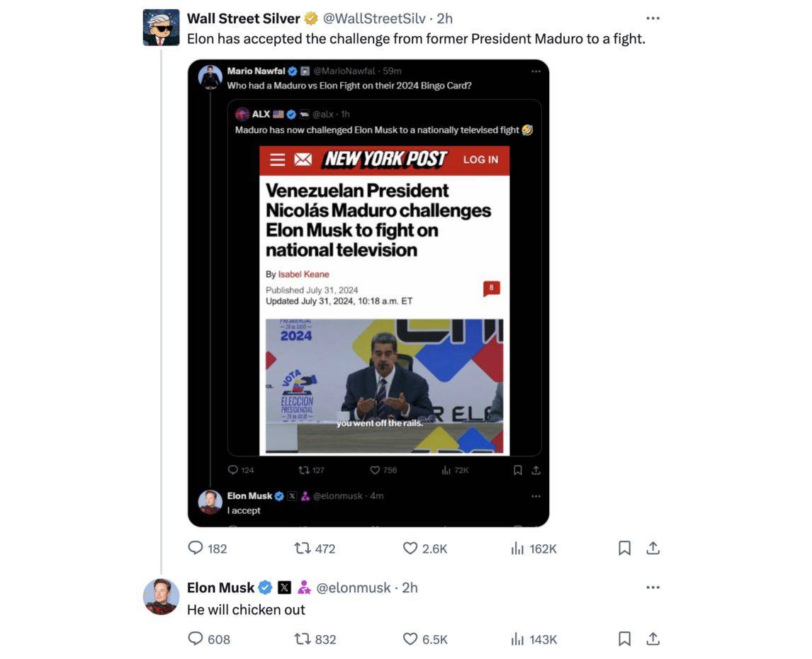Open Wall Street Silver's profile name link
812x659 pixels.
243,18
